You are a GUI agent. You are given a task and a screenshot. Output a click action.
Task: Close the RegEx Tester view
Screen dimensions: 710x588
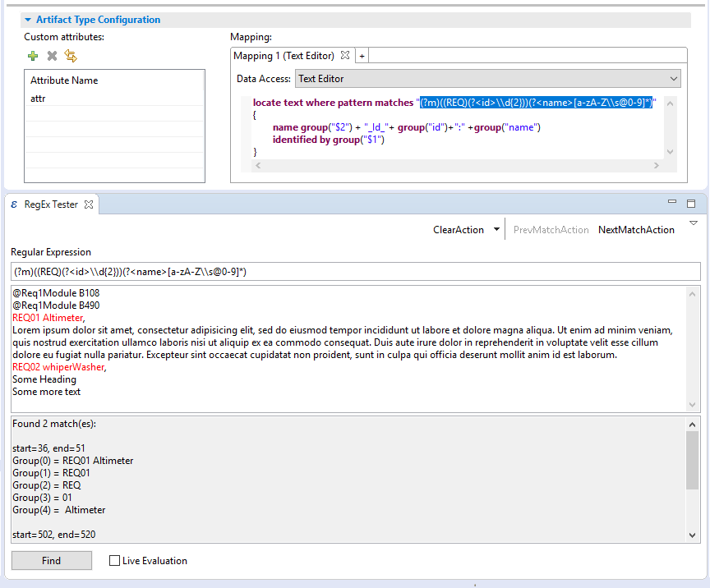pos(90,204)
